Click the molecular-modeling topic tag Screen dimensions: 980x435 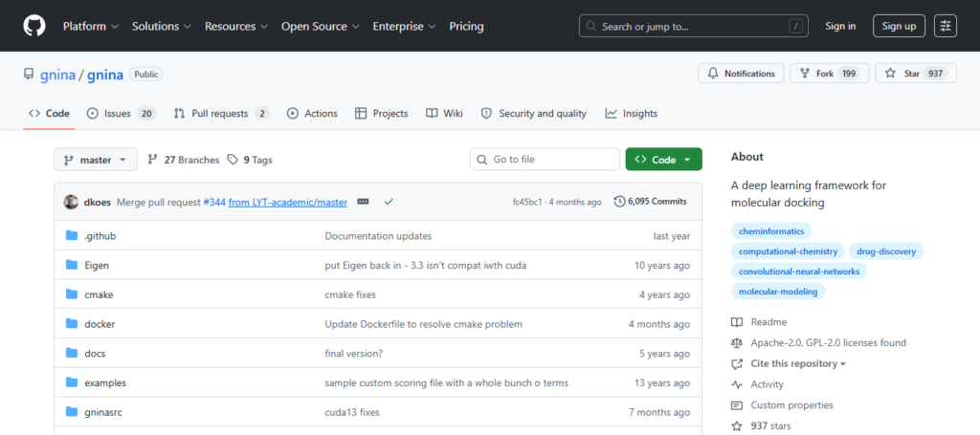pyautogui.click(x=778, y=291)
